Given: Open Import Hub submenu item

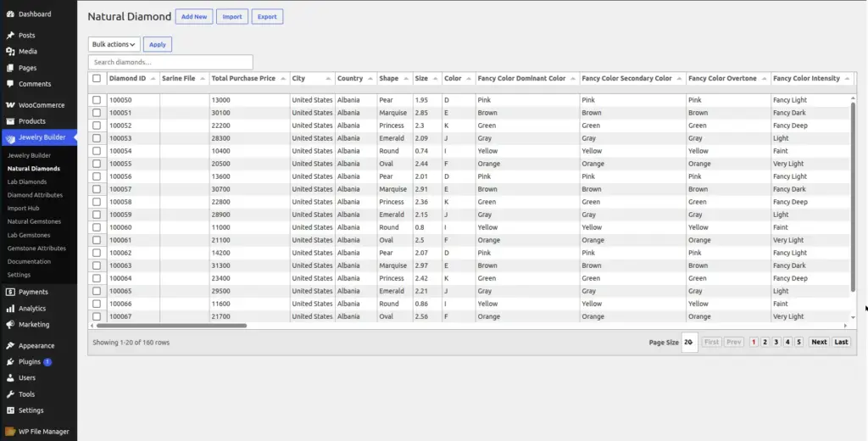Looking at the screenshot, I should point(23,209).
